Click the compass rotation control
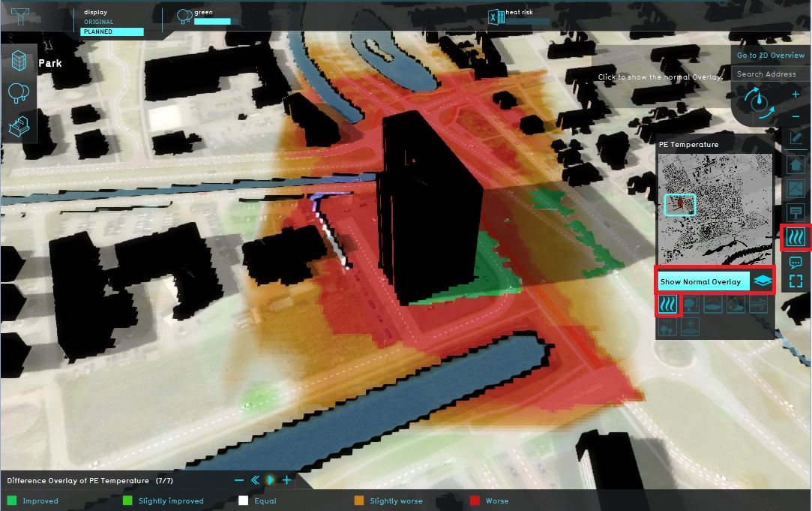The image size is (812, 511). pyautogui.click(x=760, y=103)
